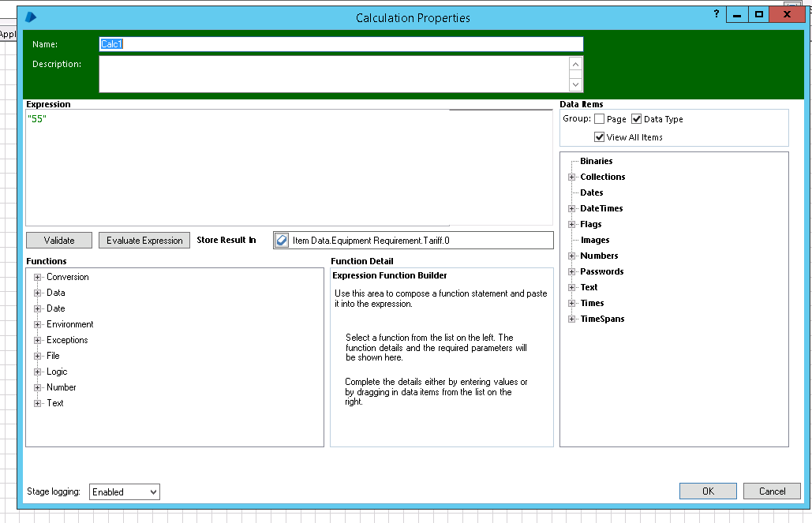The height and width of the screenshot is (523, 812).
Task: Expand the Collections data items node
Action: tap(571, 177)
